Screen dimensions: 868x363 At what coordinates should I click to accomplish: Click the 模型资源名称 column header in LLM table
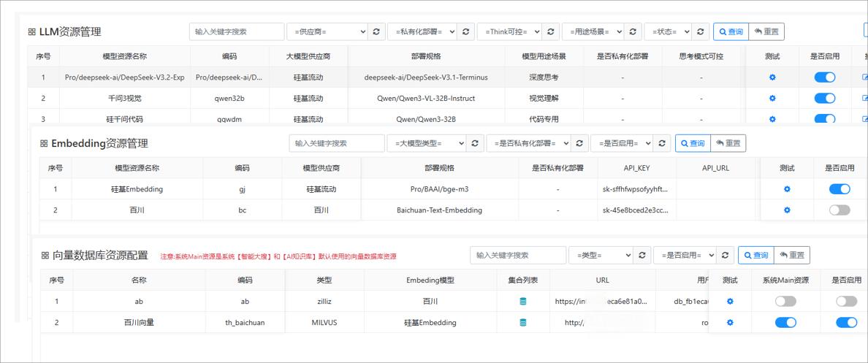[x=124, y=56]
